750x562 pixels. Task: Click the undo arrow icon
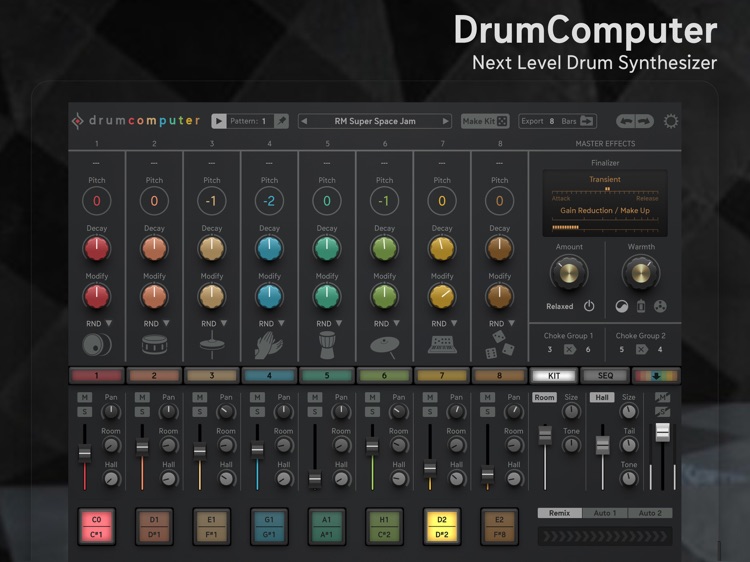coord(626,121)
